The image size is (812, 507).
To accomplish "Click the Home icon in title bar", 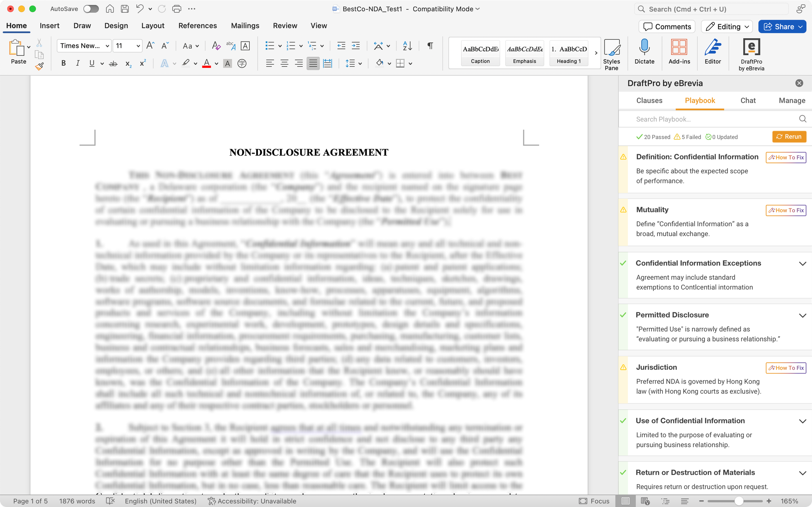I will 110,9.
